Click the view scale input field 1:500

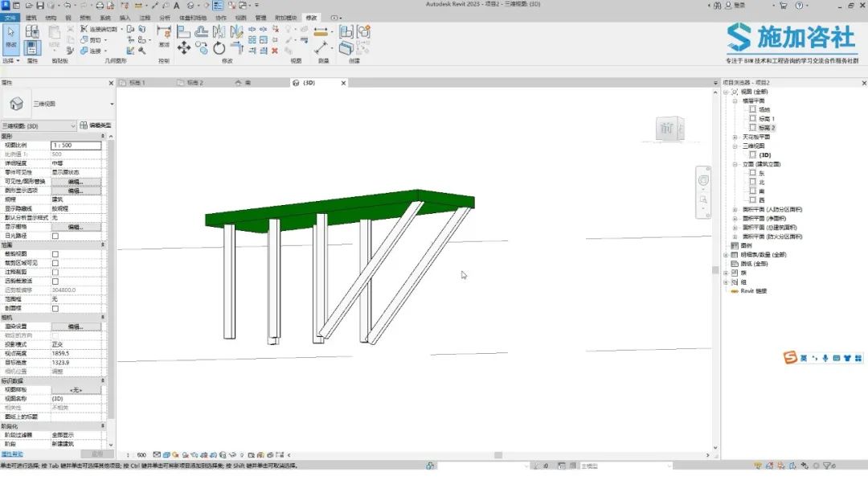click(x=76, y=145)
